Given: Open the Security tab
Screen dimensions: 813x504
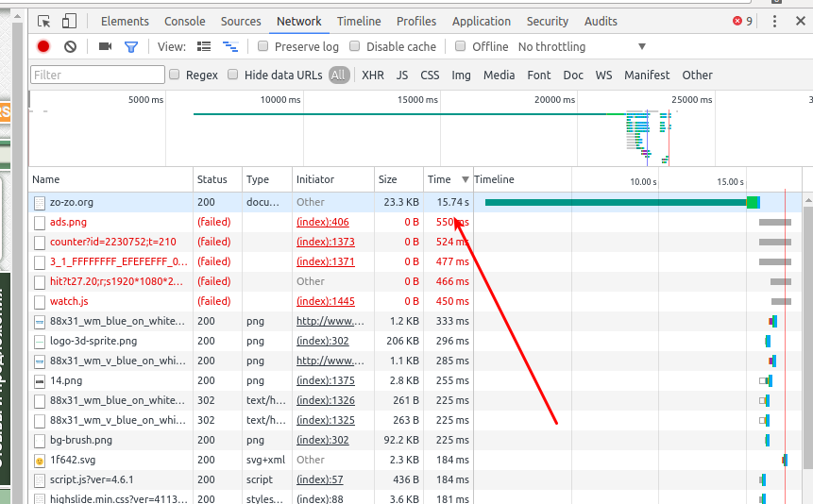Looking at the screenshot, I should pos(548,21).
